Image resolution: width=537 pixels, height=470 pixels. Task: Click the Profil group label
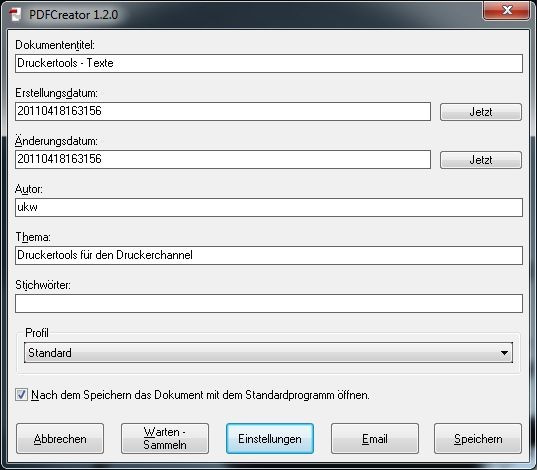click(x=37, y=333)
